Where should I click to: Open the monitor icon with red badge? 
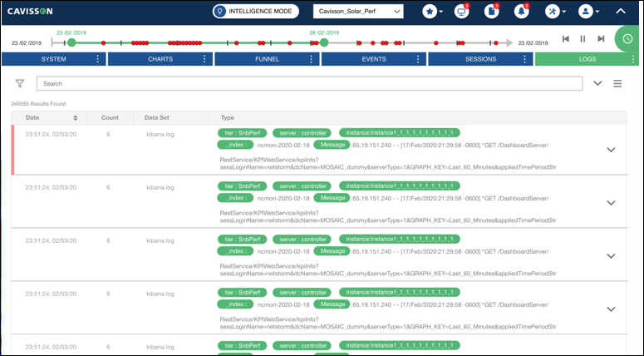tap(462, 12)
